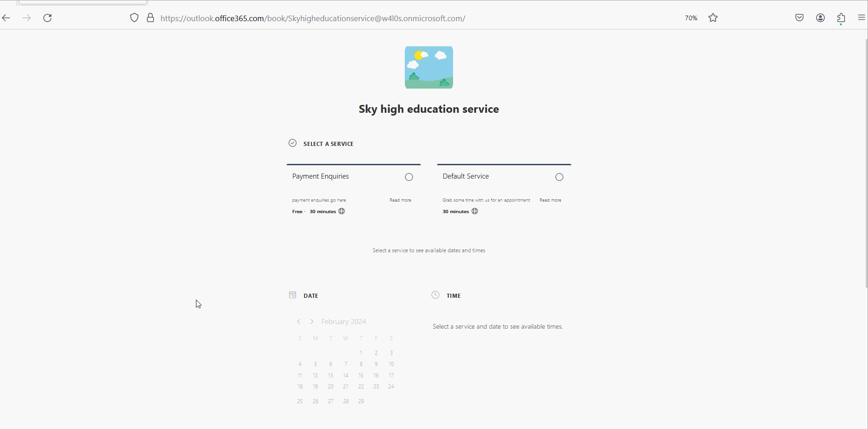Select the Default Service radio button
Screen dimensions: 868x429
(x=559, y=177)
